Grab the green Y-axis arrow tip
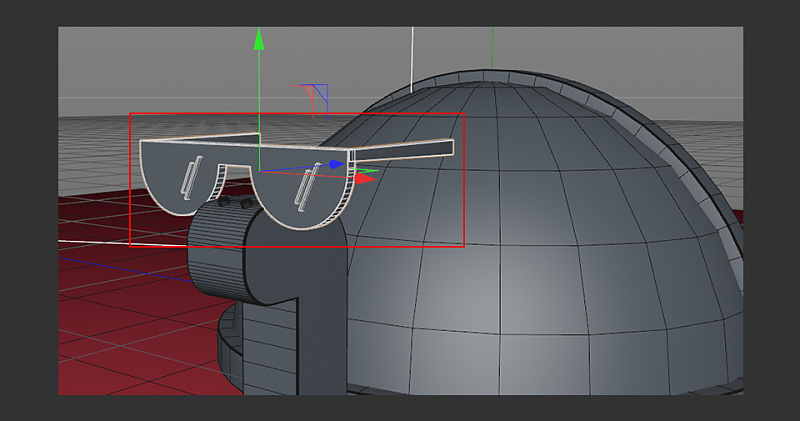 click(x=259, y=41)
